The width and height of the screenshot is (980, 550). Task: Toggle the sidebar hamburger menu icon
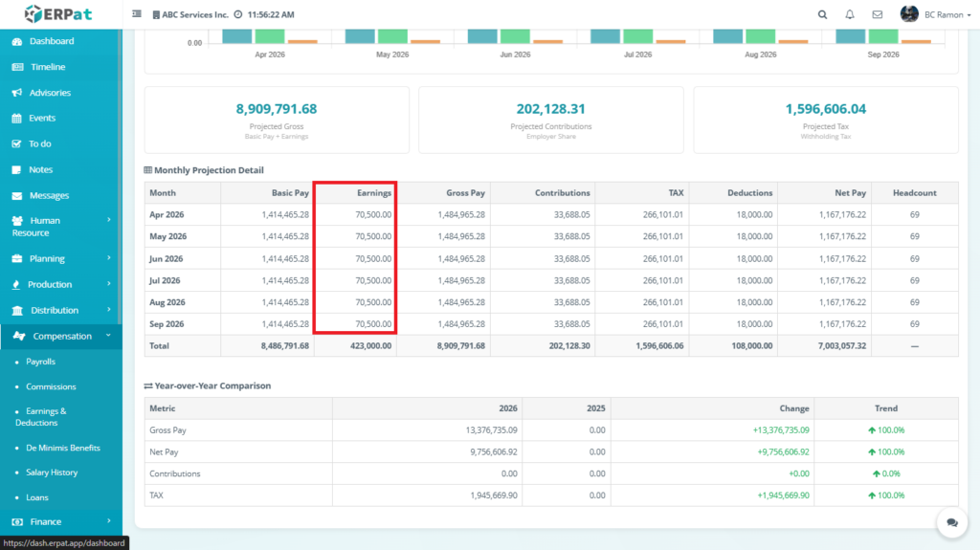(x=137, y=14)
